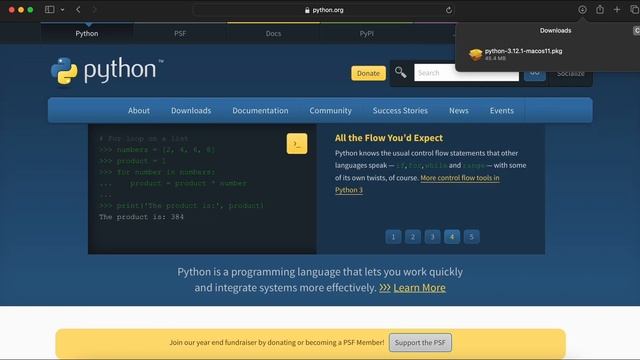The image size is (640, 360).
Task: Switch to the Docs top tab
Action: 273,33
